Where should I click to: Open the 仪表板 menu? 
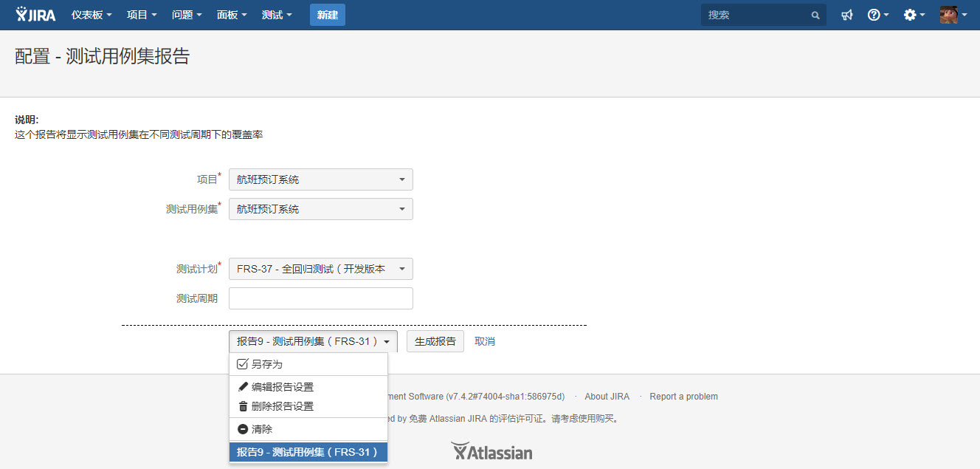point(92,15)
